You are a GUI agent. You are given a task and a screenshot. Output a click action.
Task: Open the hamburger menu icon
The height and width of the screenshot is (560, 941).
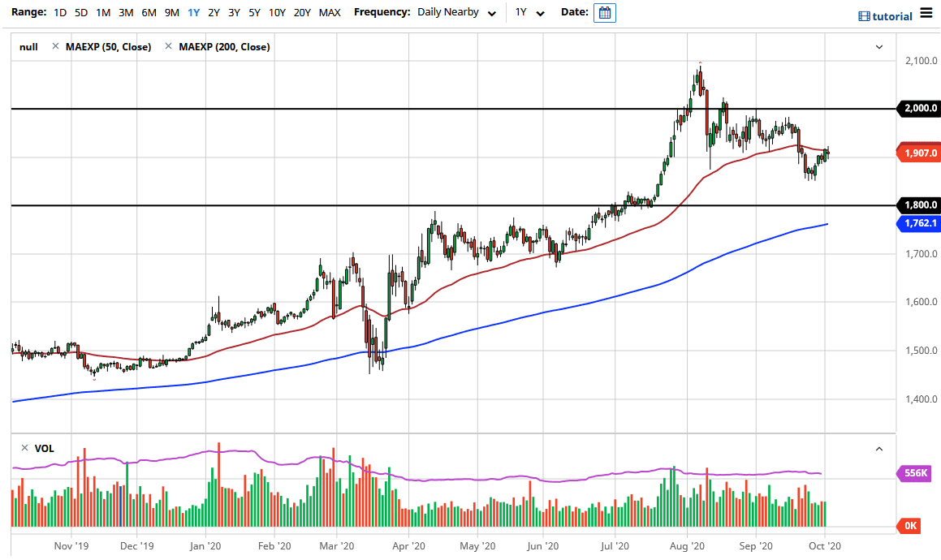(926, 14)
